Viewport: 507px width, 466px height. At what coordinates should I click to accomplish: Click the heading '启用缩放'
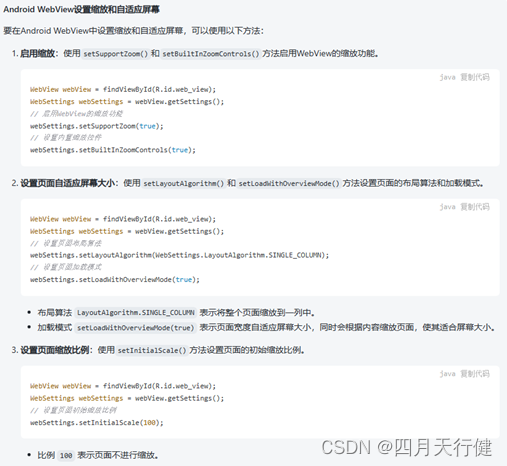tap(38, 53)
